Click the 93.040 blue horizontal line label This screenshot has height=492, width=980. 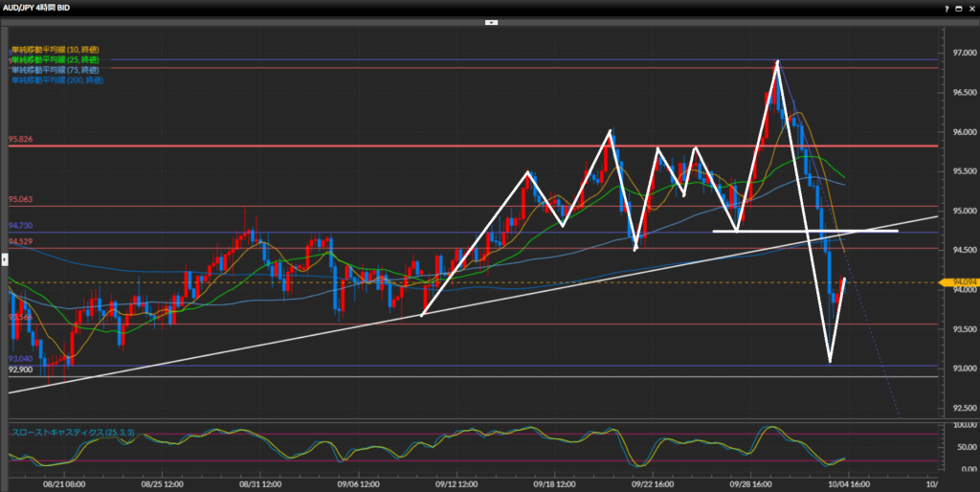(x=21, y=358)
